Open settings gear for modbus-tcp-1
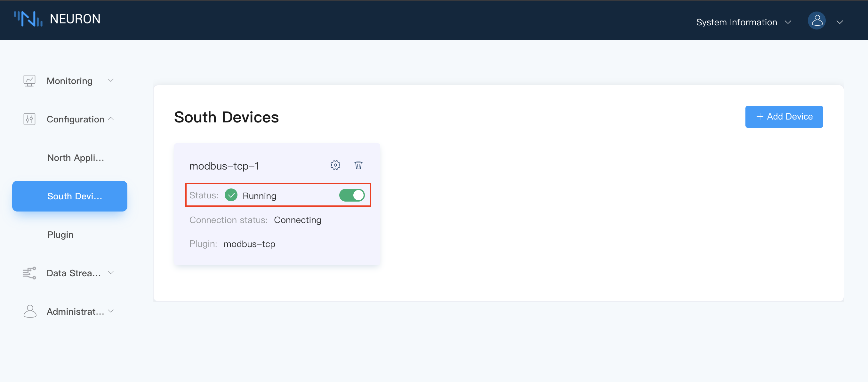 [335, 165]
